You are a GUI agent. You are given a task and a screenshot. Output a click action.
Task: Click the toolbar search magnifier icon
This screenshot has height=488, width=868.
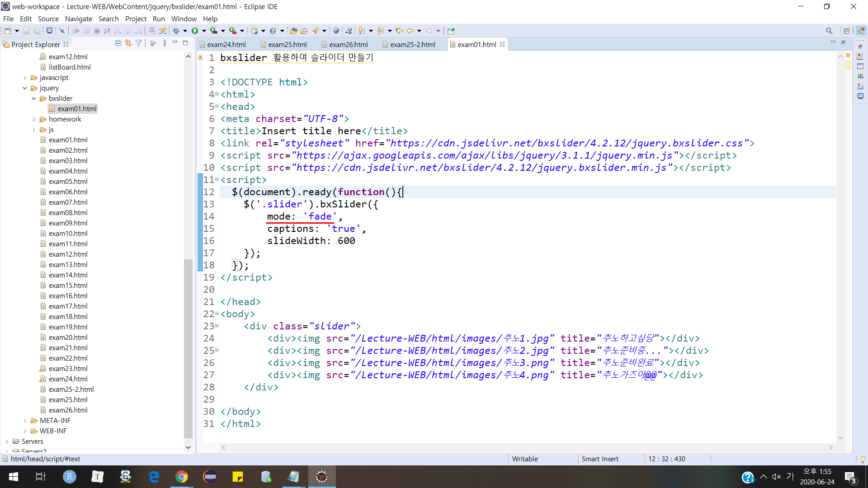tap(829, 31)
